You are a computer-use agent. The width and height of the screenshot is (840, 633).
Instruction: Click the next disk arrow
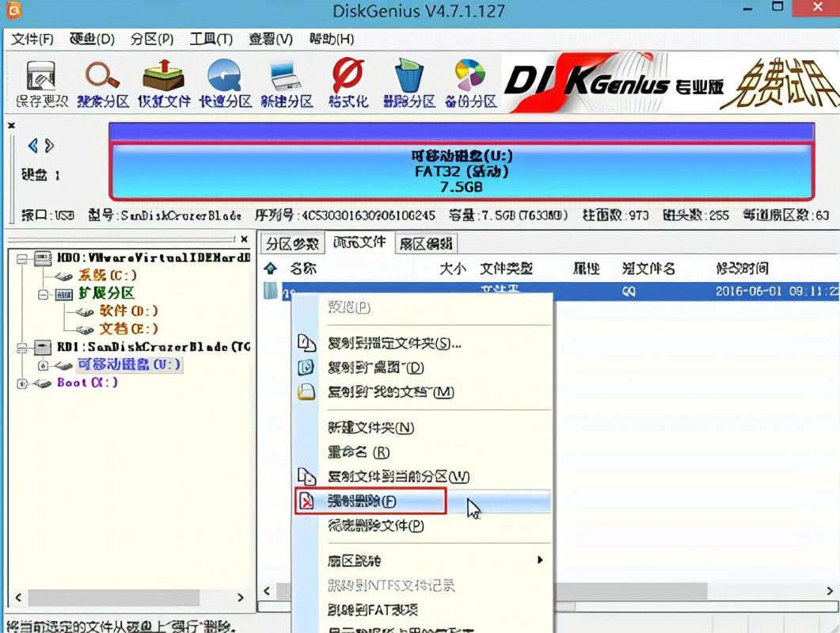click(49, 146)
